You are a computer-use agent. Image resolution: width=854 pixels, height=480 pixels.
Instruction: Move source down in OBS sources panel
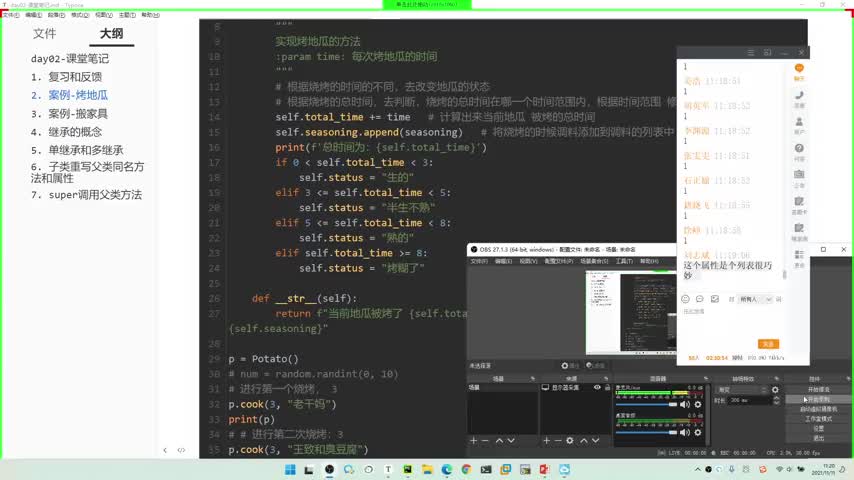point(596,440)
